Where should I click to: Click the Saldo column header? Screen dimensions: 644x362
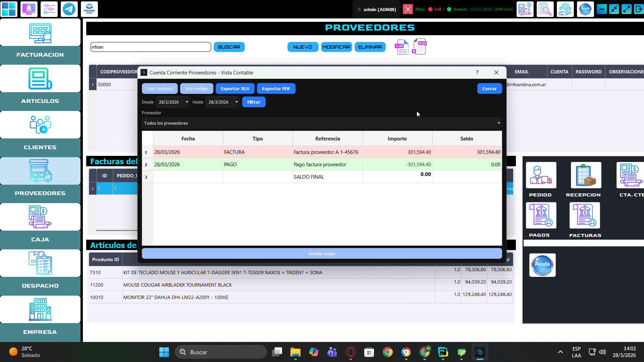pos(467,139)
